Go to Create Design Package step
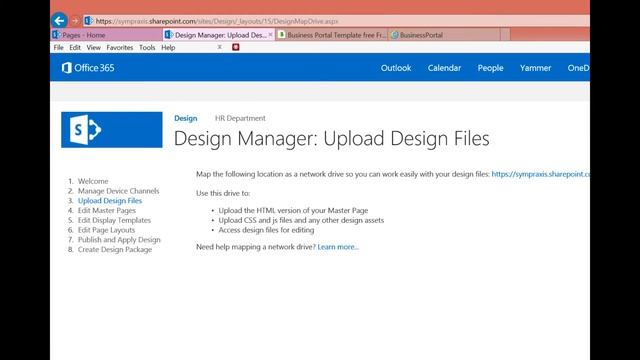The image size is (640, 360). click(115, 249)
